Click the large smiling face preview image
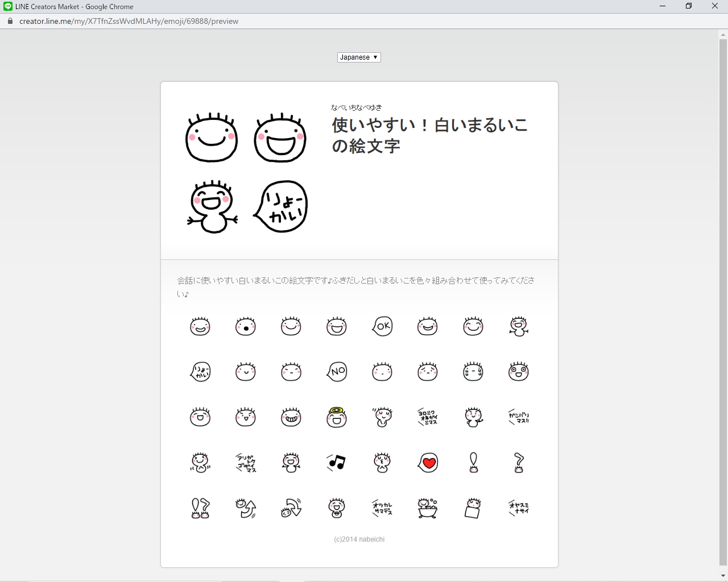This screenshot has height=582, width=728. [x=212, y=138]
